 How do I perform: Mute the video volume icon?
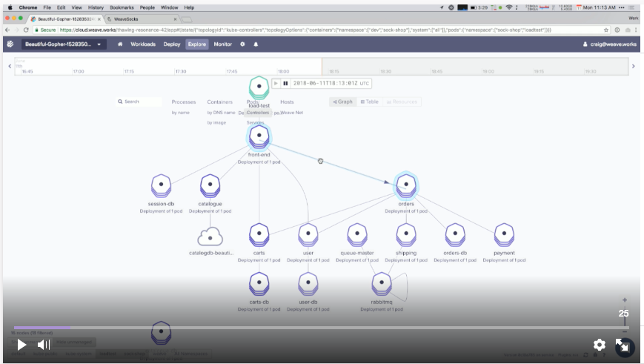coord(44,345)
